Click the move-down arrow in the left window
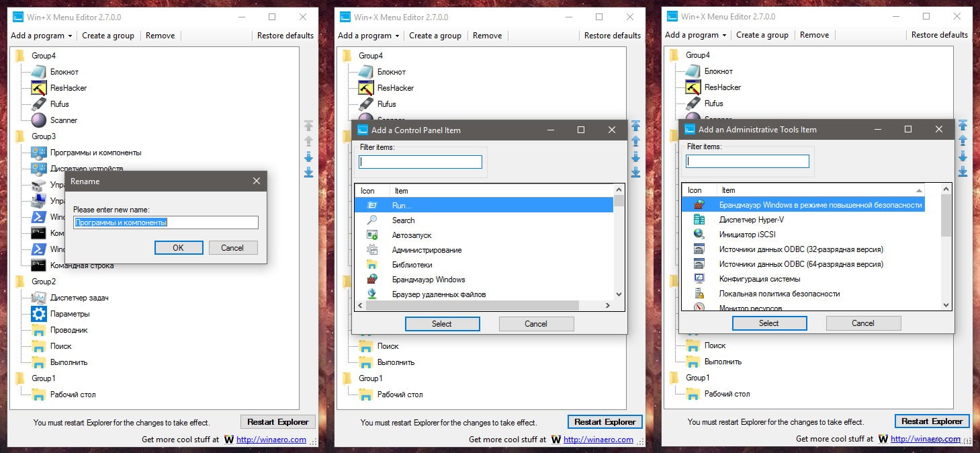This screenshot has width=980, height=453. click(x=308, y=157)
